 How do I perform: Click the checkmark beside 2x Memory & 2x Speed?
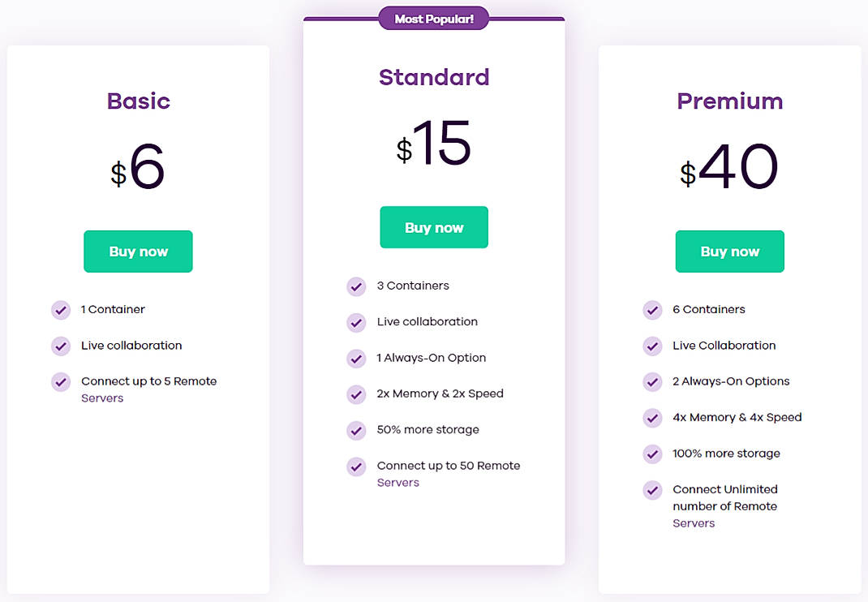pyautogui.click(x=356, y=394)
